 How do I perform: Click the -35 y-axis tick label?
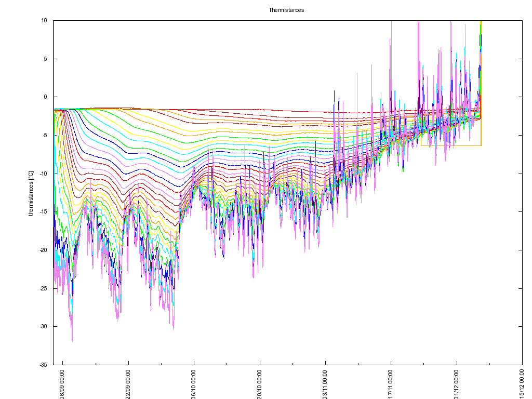44,365
